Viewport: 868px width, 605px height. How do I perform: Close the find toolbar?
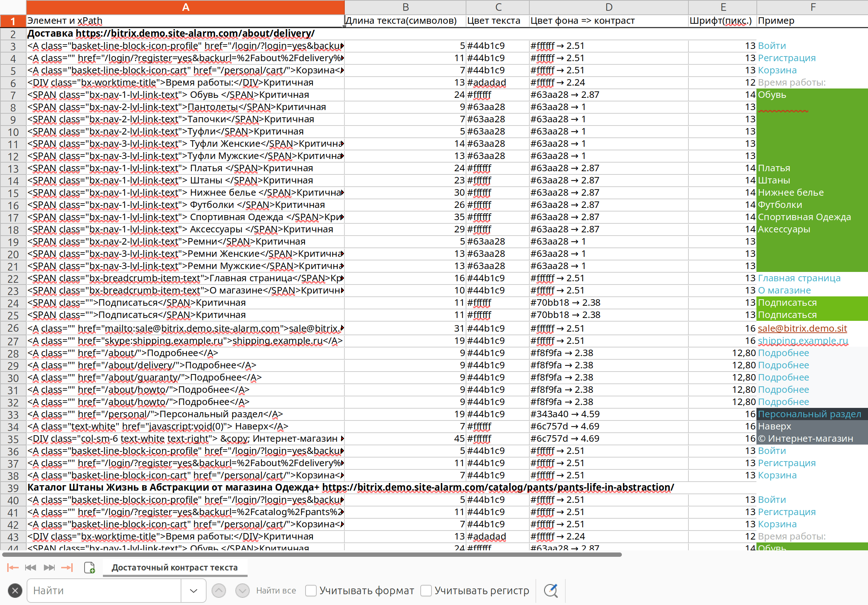[15, 590]
